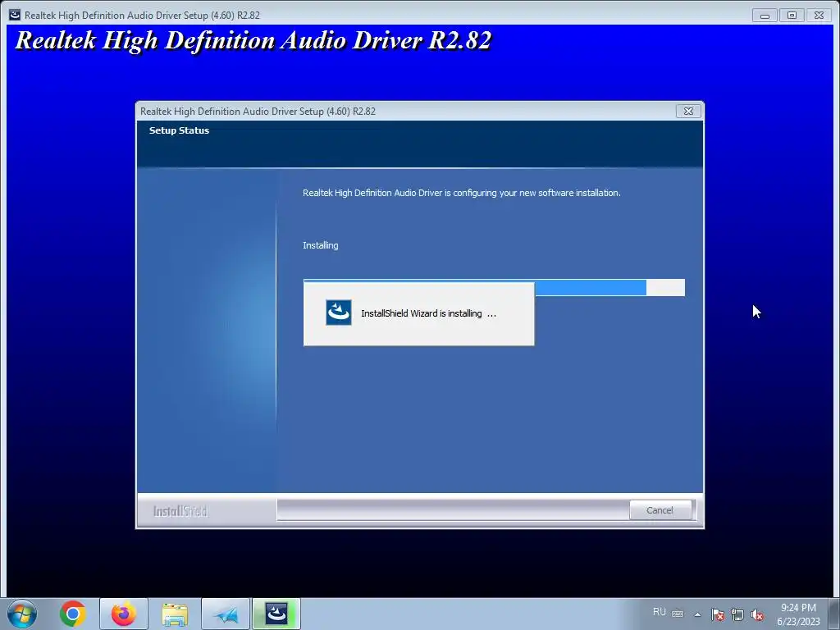Viewport: 840px width, 630px height.
Task: Open the network status tray icon
Action: coord(737,614)
